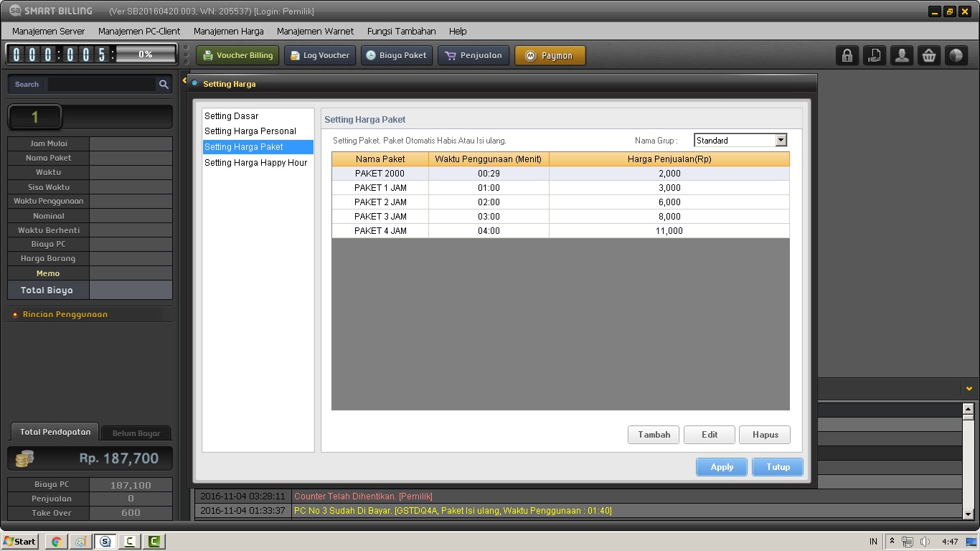Click the Waktu Penggunaan (Menit) column header
This screenshot has height=551, width=980.
(x=489, y=159)
